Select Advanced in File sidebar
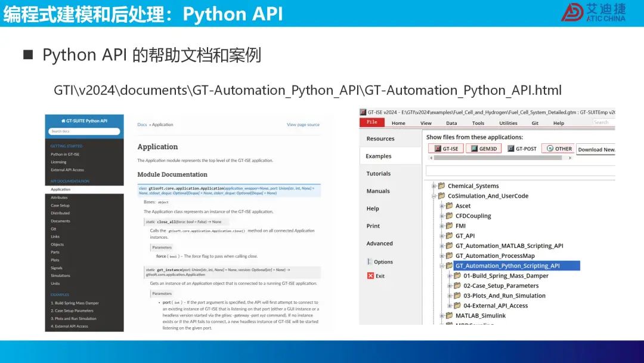The width and height of the screenshot is (644, 363). coord(390,244)
